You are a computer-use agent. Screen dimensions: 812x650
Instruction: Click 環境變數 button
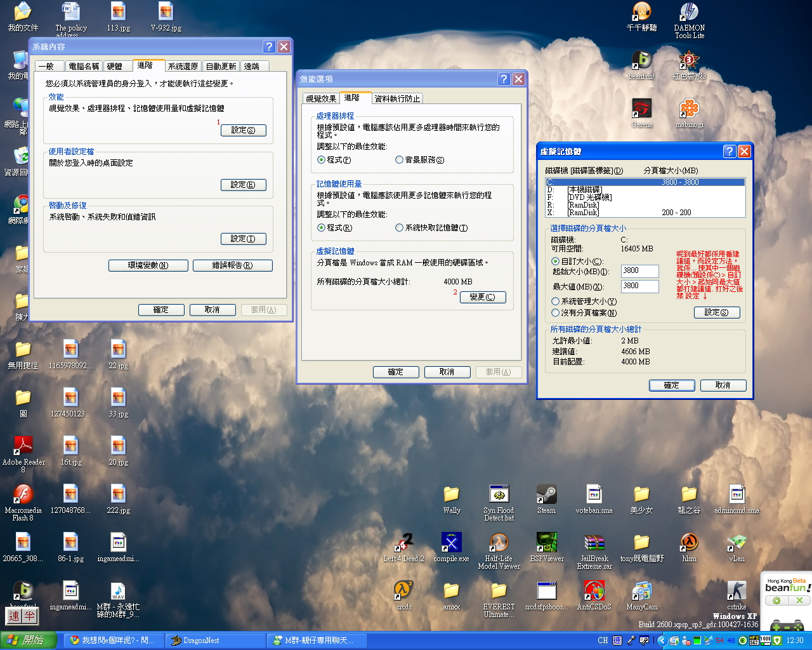tap(148, 265)
